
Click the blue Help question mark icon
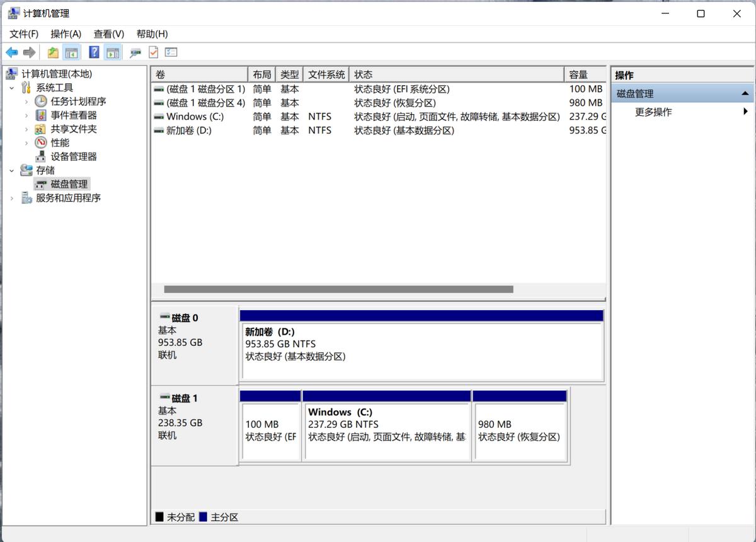(x=94, y=52)
